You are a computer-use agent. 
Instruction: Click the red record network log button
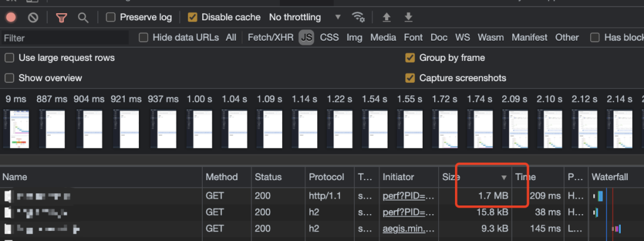[x=11, y=17]
